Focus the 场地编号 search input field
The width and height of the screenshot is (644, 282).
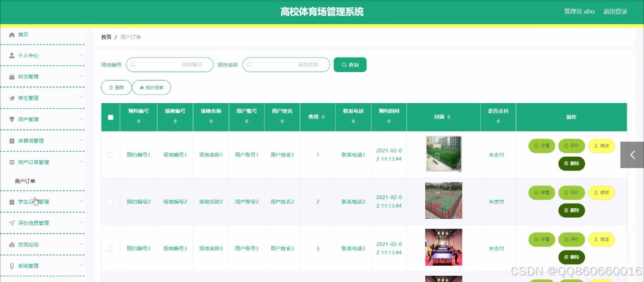point(169,65)
